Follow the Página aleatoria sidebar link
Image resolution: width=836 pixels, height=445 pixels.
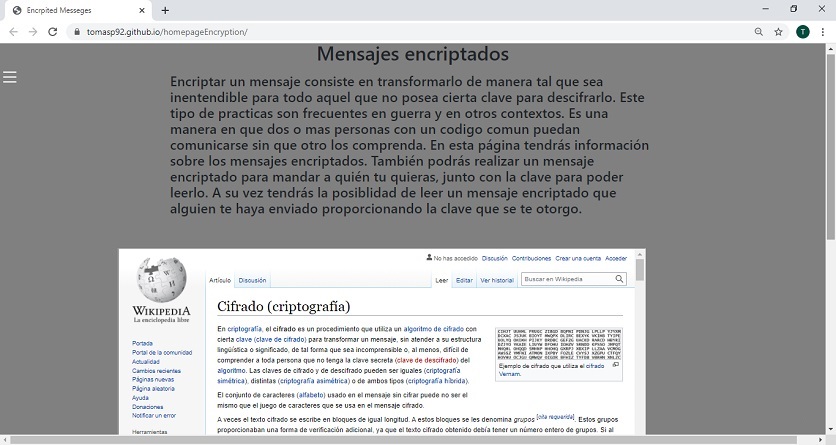153,389
